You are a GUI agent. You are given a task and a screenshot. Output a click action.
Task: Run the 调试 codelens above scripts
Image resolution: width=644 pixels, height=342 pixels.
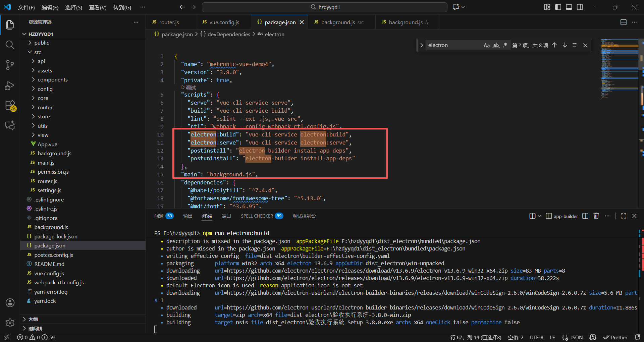[189, 88]
